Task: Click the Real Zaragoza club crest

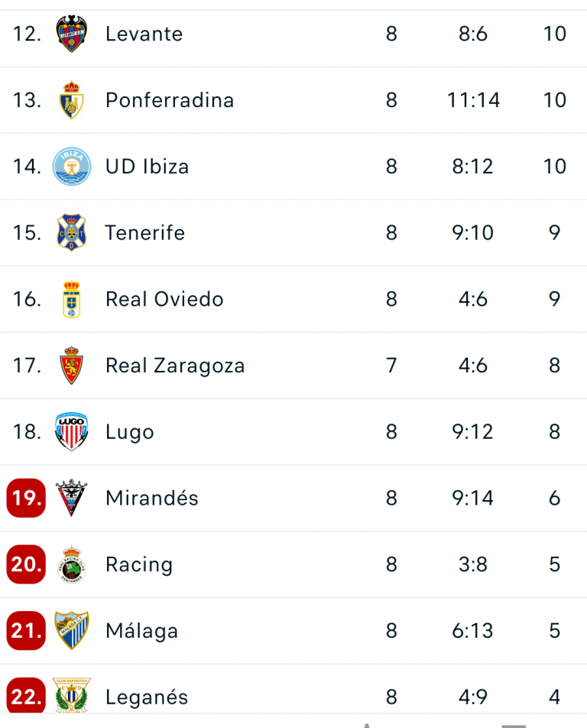Action: pyautogui.click(x=72, y=366)
